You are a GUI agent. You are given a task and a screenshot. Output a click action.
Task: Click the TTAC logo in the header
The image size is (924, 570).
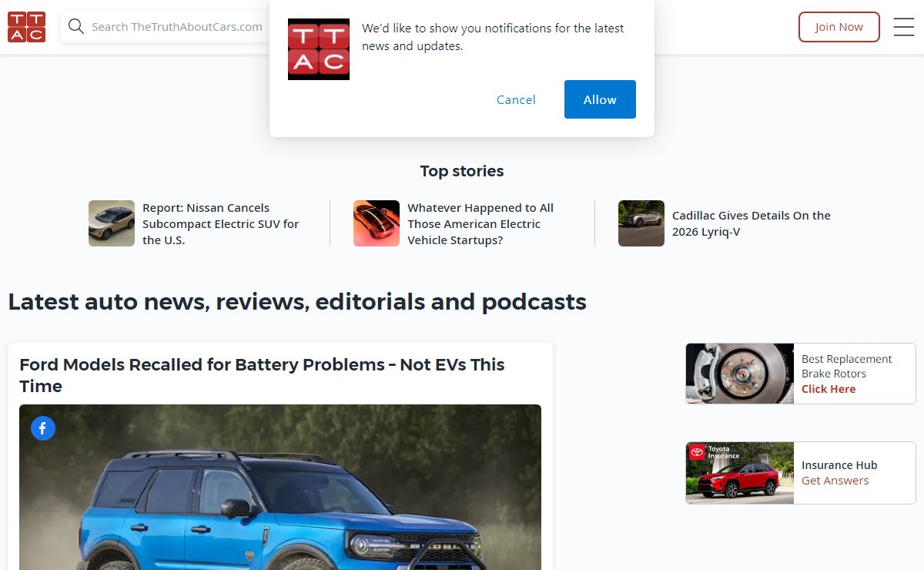pyautogui.click(x=26, y=27)
